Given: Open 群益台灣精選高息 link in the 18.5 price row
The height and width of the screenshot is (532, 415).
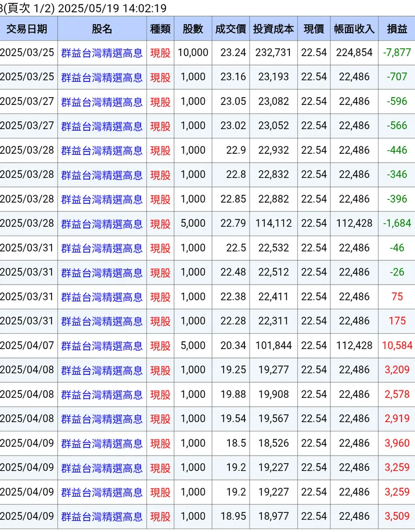Looking at the screenshot, I should 102,443.
